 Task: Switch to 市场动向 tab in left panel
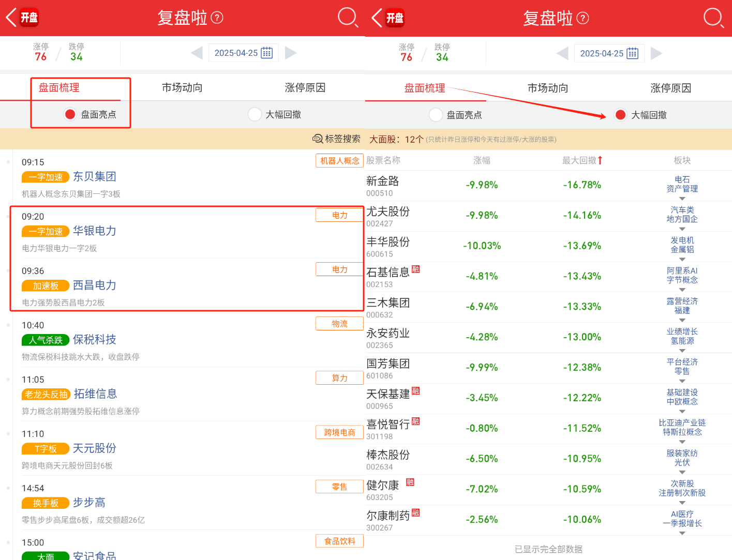[x=182, y=87]
